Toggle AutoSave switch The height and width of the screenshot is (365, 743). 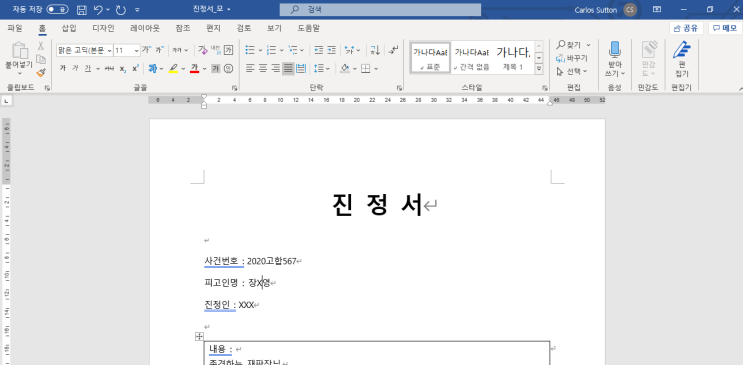[x=57, y=9]
